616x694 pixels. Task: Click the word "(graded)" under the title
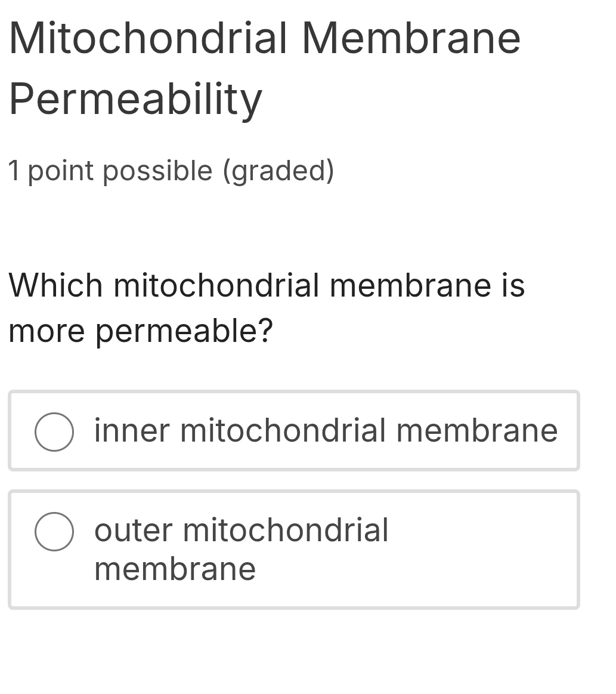[278, 171]
